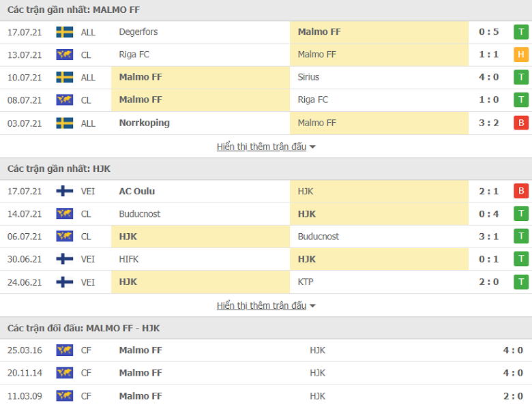Expand more Malmo FF matches link
The height and width of the screenshot is (407, 532).
coord(262,147)
